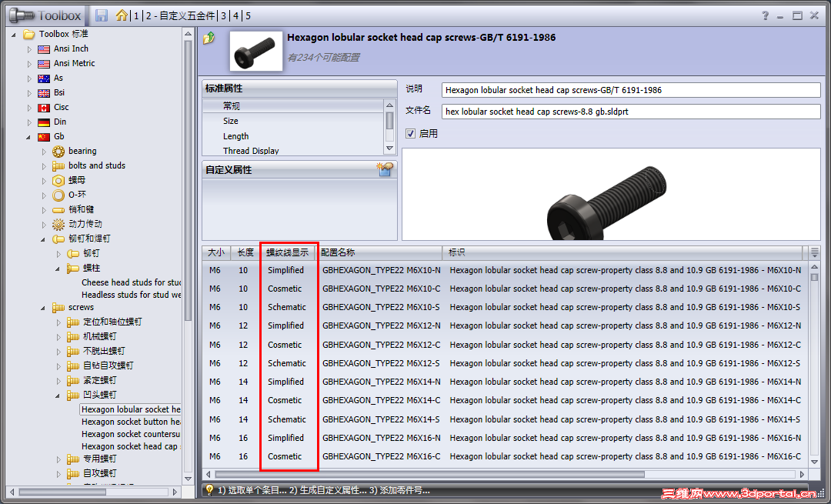Click the 螺母 nut icon
This screenshot has width=831, height=504.
tap(58, 181)
